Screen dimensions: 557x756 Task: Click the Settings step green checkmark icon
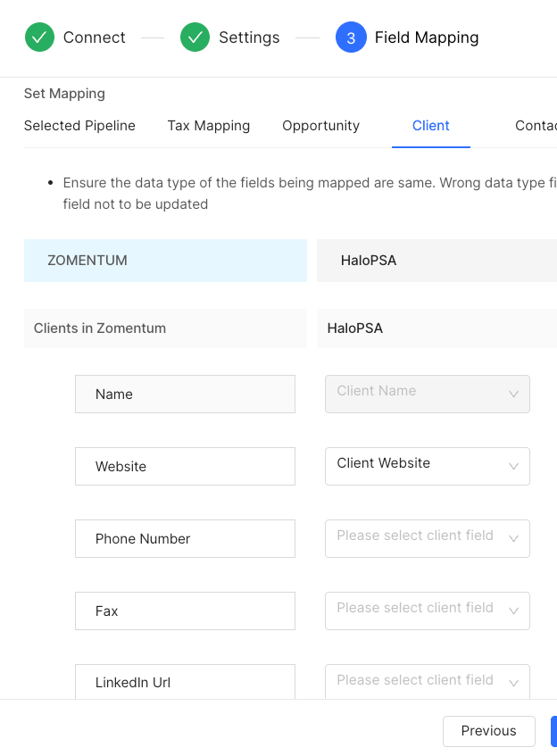pyautogui.click(x=195, y=37)
